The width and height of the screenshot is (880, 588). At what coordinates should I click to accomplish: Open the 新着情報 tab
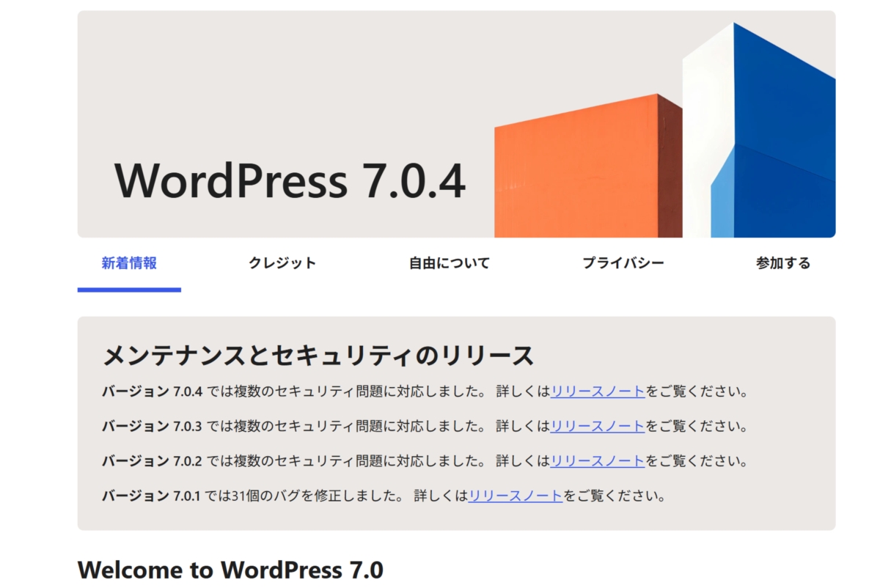[129, 263]
